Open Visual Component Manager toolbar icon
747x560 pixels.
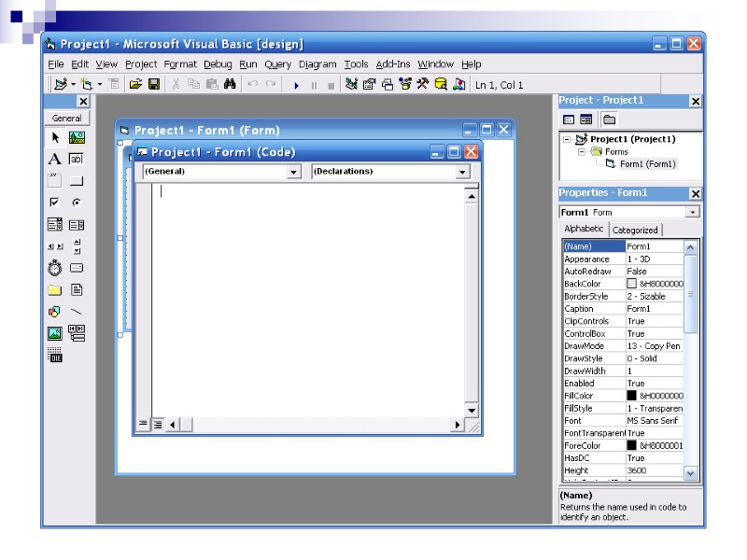click(x=459, y=84)
